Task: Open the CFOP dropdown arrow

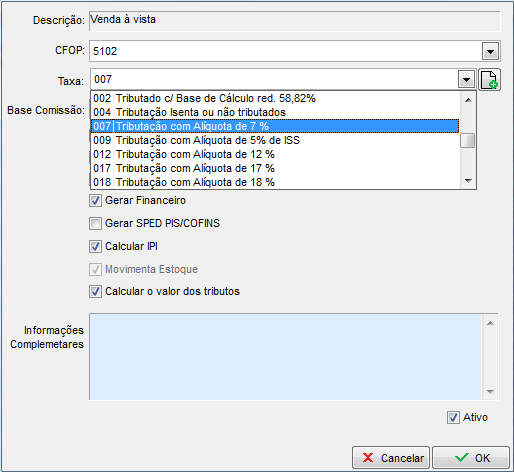Action: tap(490, 51)
